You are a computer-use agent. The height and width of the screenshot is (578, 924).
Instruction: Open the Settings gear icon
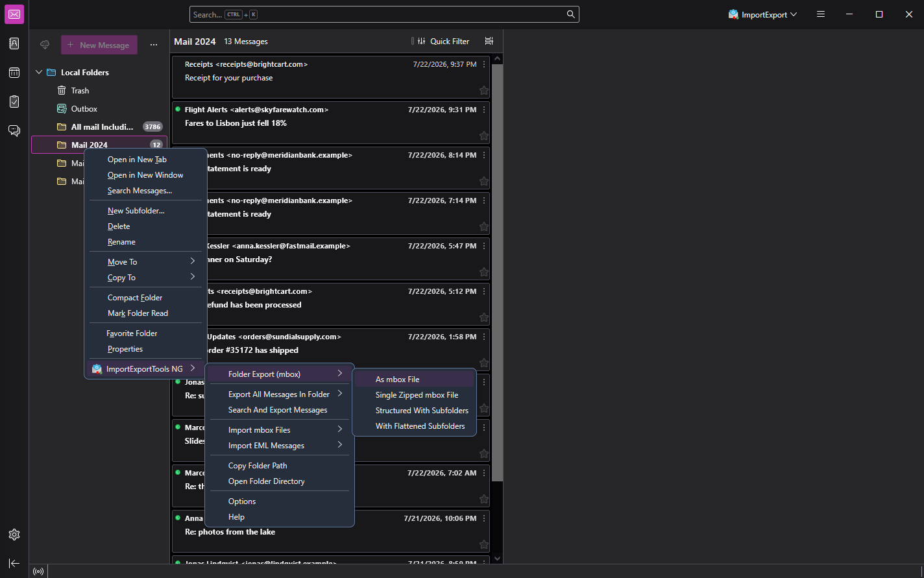coord(14,535)
